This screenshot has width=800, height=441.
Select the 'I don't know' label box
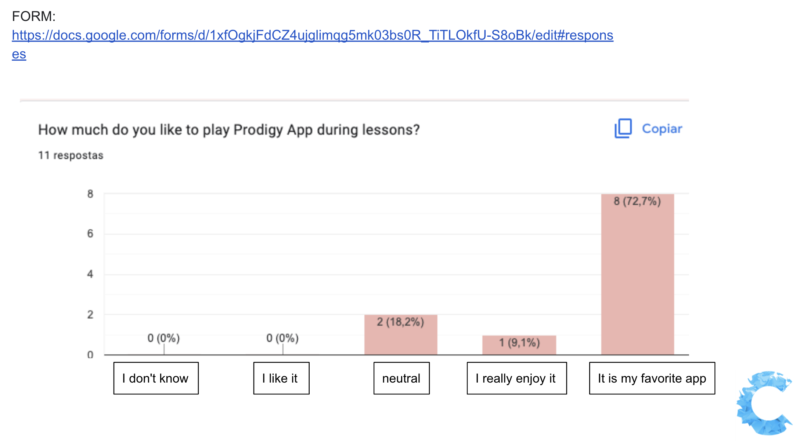point(155,380)
